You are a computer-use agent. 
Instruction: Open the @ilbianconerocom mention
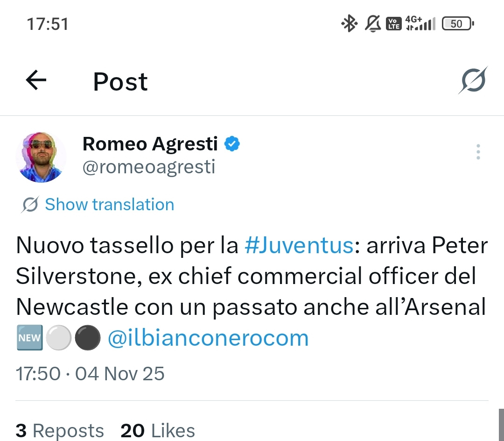tap(208, 338)
